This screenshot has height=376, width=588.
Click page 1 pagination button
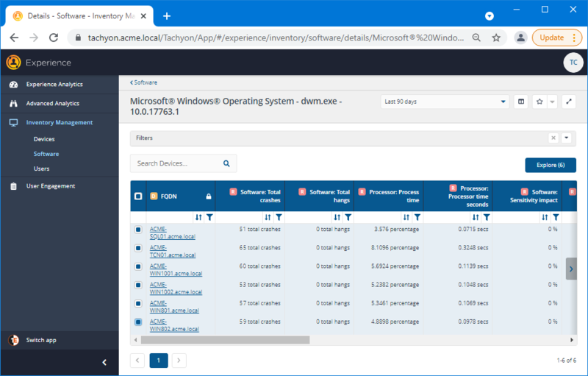pyautogui.click(x=159, y=361)
